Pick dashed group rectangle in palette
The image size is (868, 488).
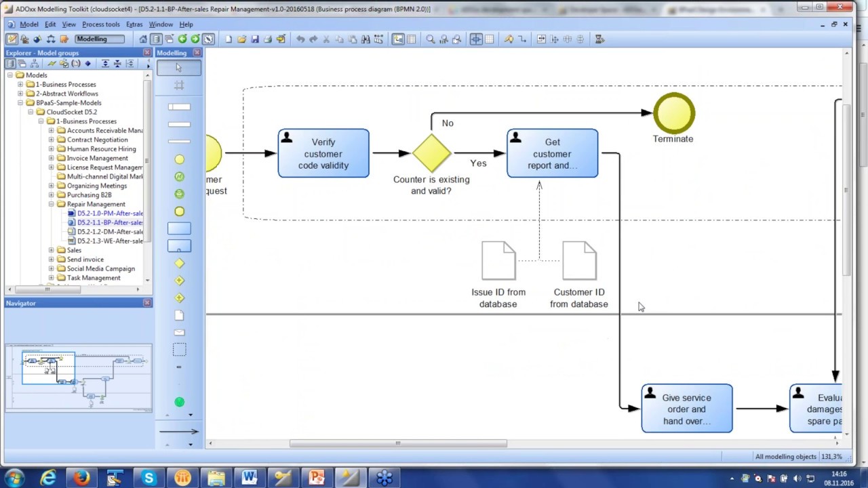tap(179, 350)
